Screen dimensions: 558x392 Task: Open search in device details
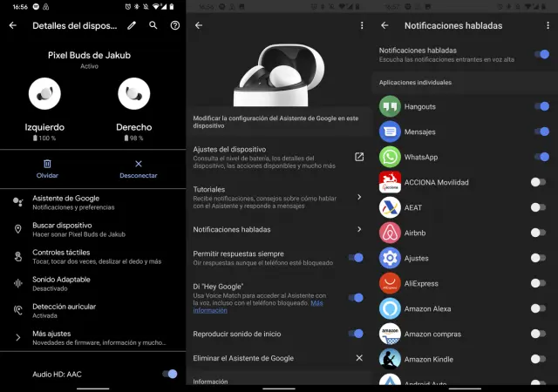coord(153,25)
